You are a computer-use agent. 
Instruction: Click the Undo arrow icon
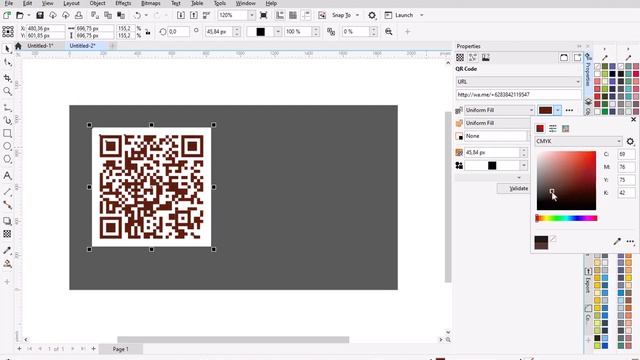pos(137,15)
